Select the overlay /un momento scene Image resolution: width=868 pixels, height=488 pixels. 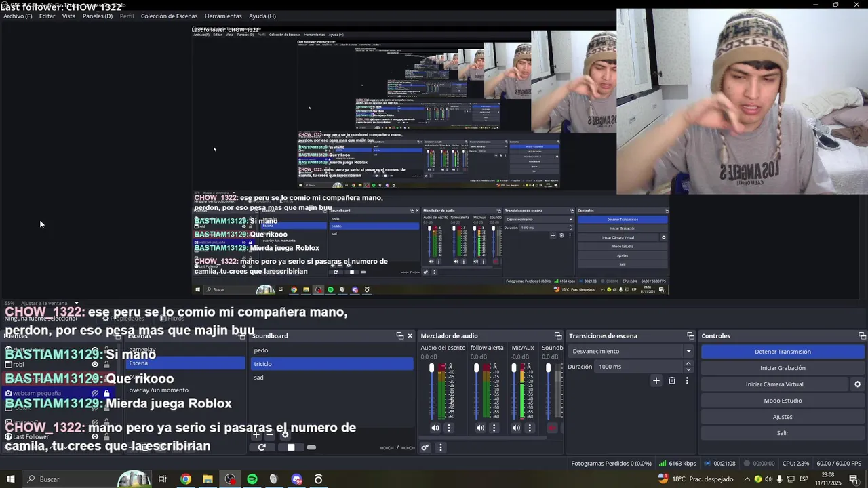pos(184,390)
